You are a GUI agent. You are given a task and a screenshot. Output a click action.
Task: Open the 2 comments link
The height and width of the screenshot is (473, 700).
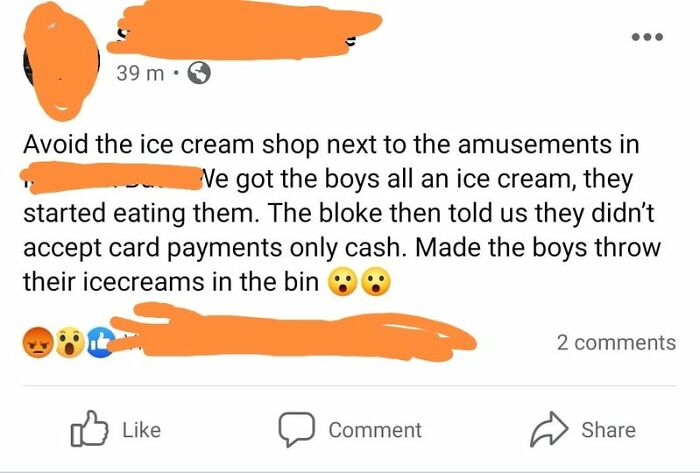pos(616,343)
